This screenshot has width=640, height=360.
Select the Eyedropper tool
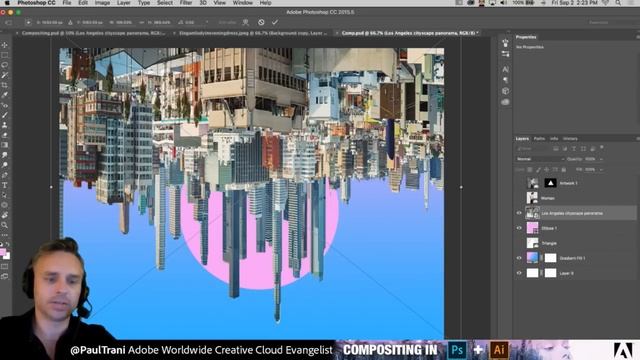coord(5,95)
